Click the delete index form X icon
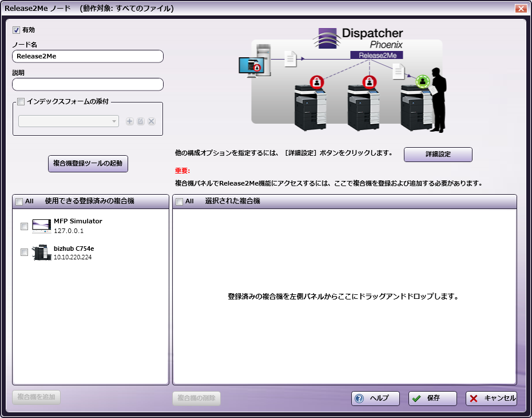 click(152, 121)
